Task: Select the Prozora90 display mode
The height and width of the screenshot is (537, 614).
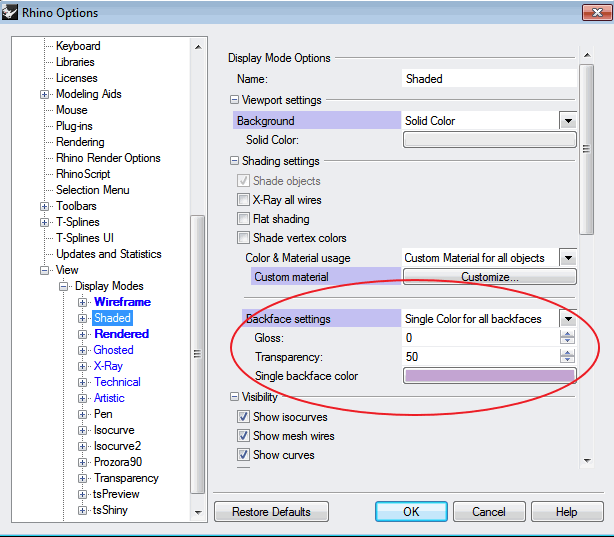Action: [118, 462]
